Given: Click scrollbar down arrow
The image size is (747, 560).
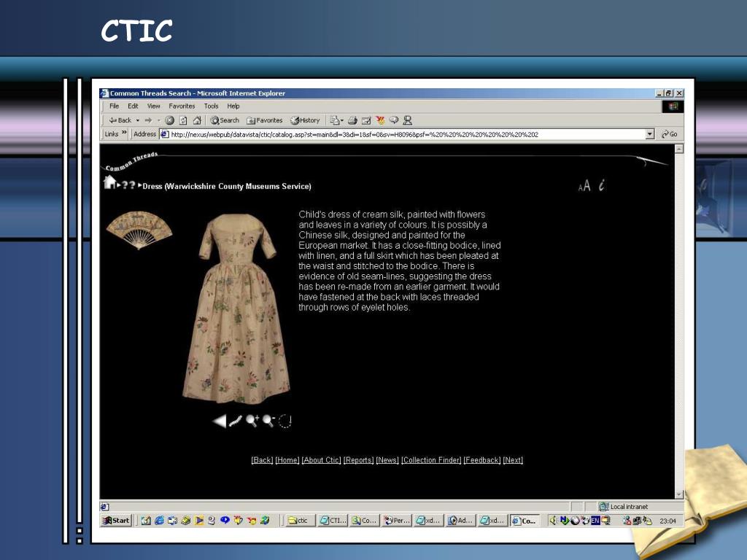Looking at the screenshot, I should pos(679,494).
